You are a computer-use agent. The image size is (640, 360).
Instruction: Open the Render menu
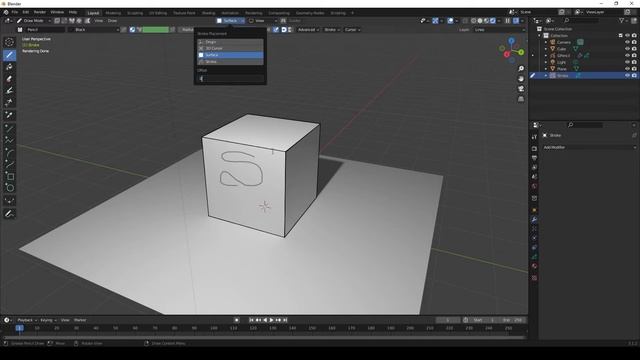pyautogui.click(x=40, y=12)
